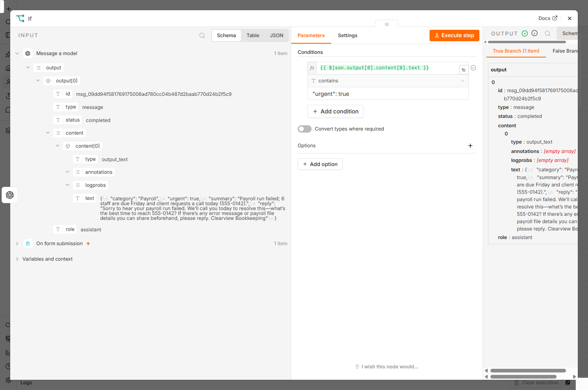This screenshot has width=588, height=390.
Task: Click the text field tag in content[0]
Action: pyautogui.click(x=85, y=198)
